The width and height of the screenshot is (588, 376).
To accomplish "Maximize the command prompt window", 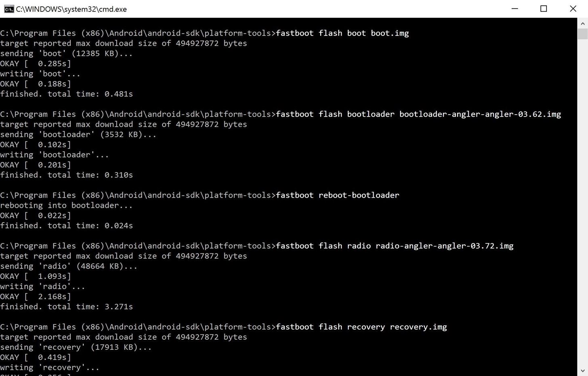I will click(x=544, y=8).
